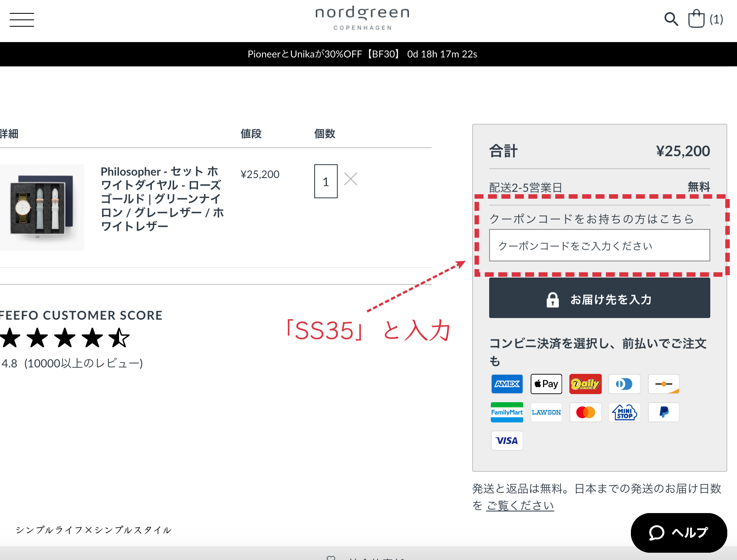
Task: Click the 無料 shipping cost label
Action: point(699,187)
